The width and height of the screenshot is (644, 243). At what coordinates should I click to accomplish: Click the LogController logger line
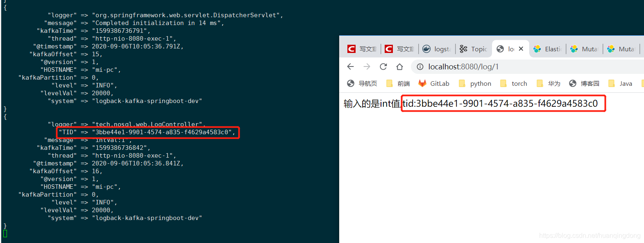pyautogui.click(x=127, y=124)
